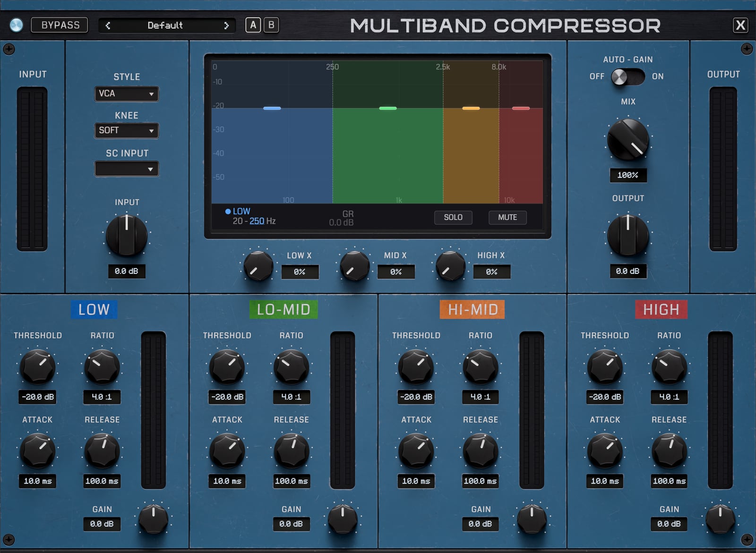Image resolution: width=756 pixels, height=553 pixels.
Task: Click the HIGH band THRESHOLD knob
Action: [605, 367]
